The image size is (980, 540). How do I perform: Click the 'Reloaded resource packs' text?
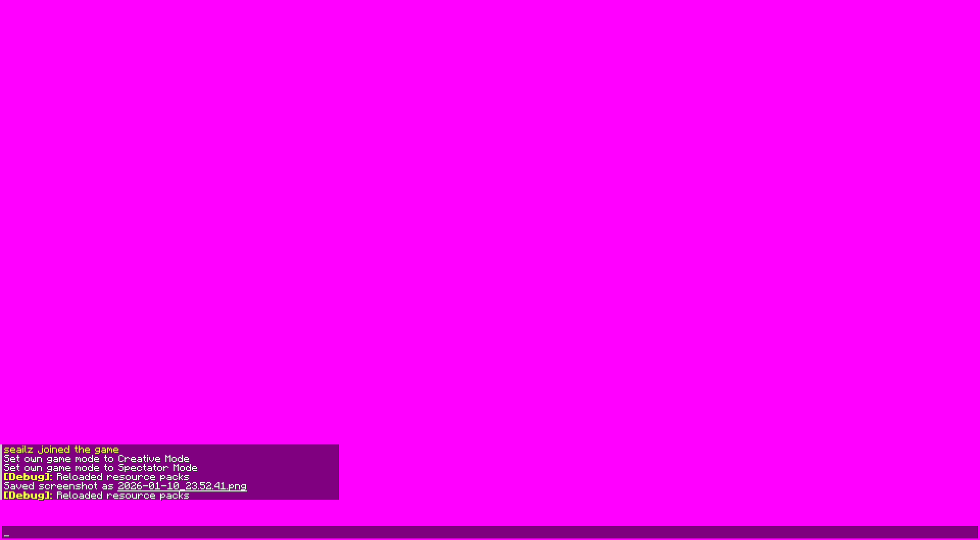click(x=122, y=477)
